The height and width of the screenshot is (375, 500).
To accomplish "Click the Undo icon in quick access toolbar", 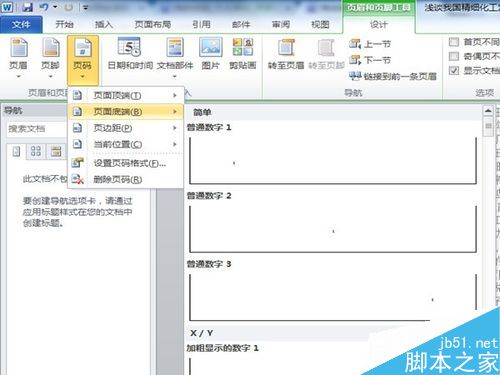I will pos(44,7).
